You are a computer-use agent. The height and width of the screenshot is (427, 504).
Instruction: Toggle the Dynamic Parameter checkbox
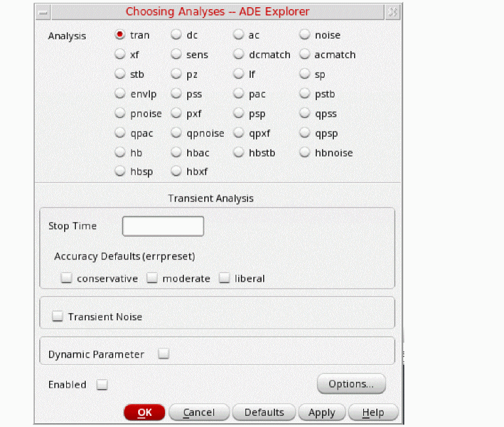164,354
